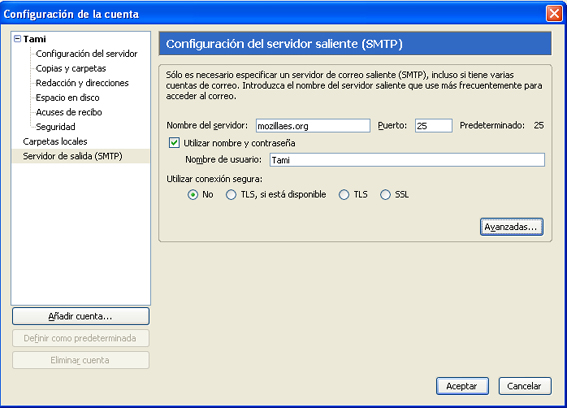This screenshot has width=567, height=408.
Task: Select the No secure connection radio
Action: tap(193, 195)
